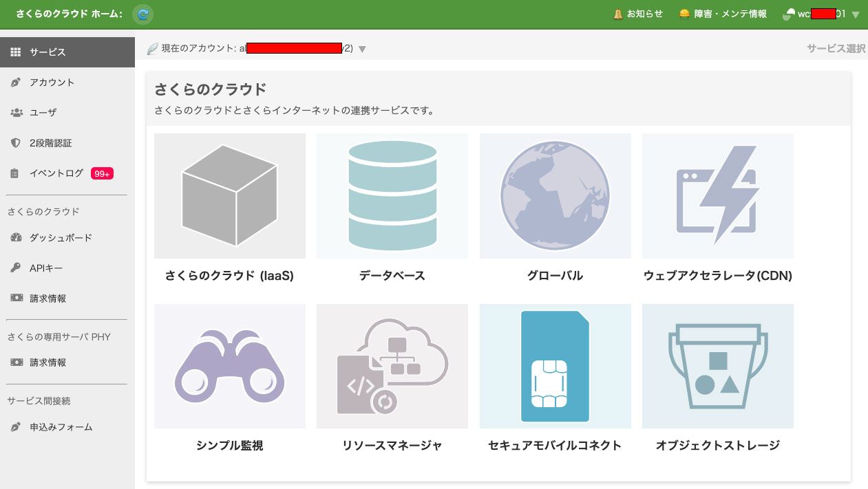Click the database cylinder icon
Viewport: 868px width, 489px height.
392,196
